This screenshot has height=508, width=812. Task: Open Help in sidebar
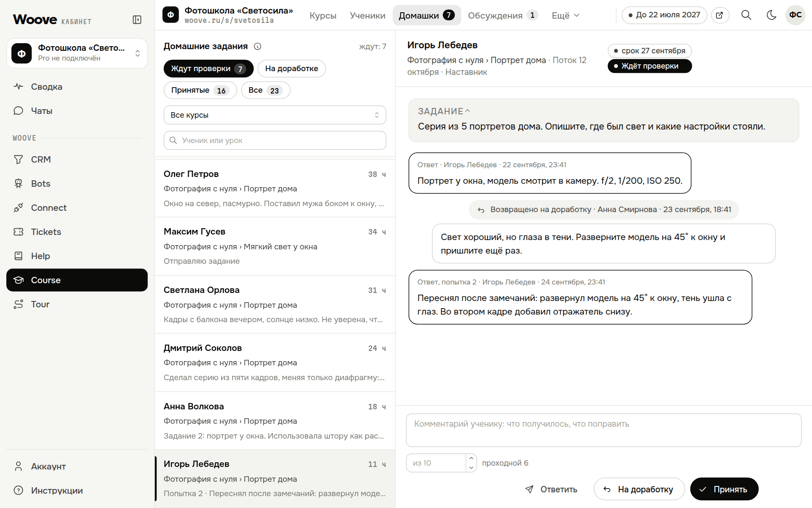(77, 256)
